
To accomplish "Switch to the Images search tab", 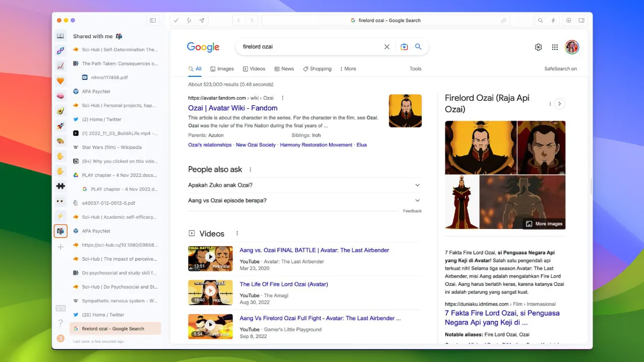I will pyautogui.click(x=222, y=69).
